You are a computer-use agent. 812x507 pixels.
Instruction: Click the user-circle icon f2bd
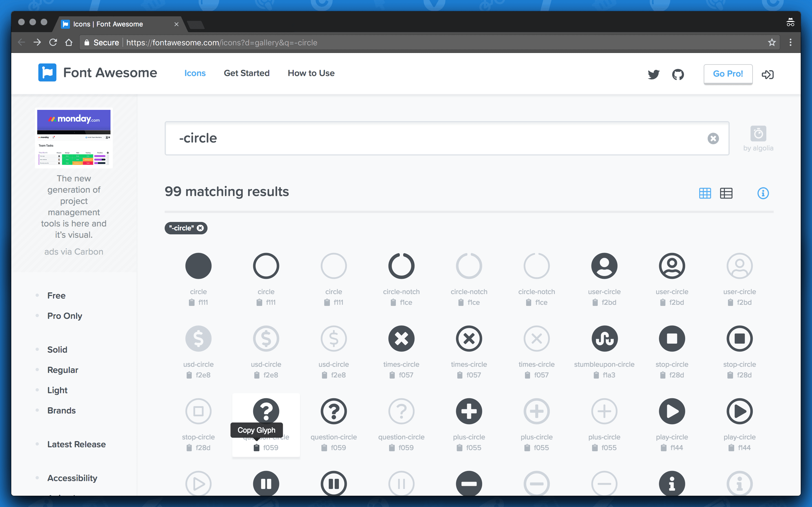coord(604,266)
